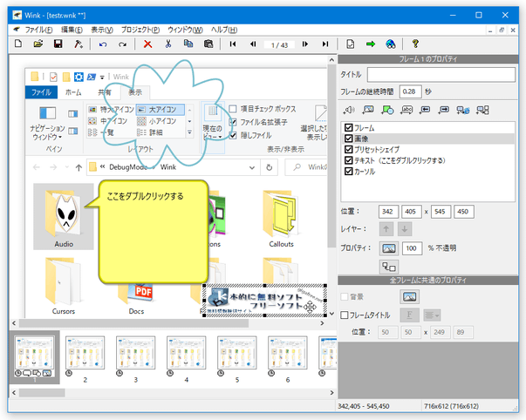
Task: Move the layer down with the down arrow button
Action: click(405, 229)
